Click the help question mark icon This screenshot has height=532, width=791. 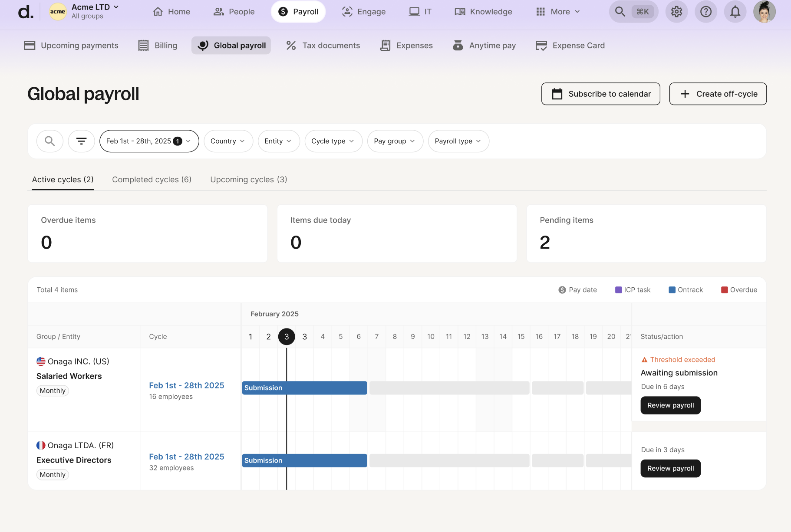[x=706, y=12]
